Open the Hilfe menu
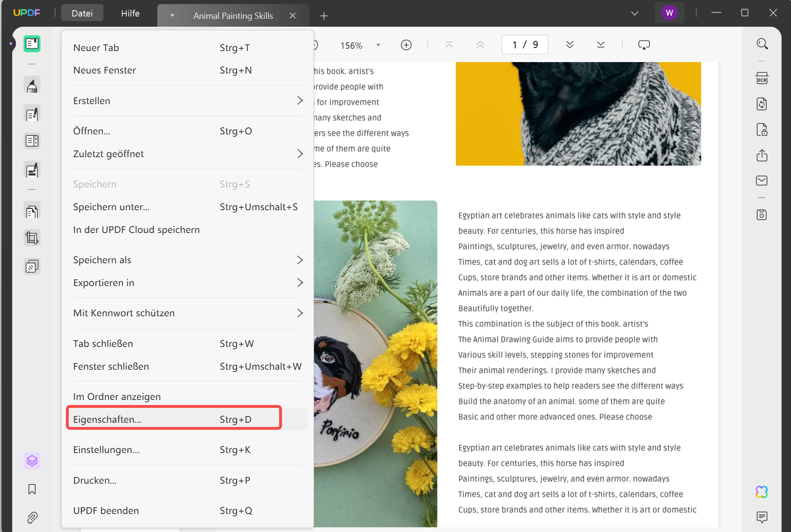 tap(130, 13)
